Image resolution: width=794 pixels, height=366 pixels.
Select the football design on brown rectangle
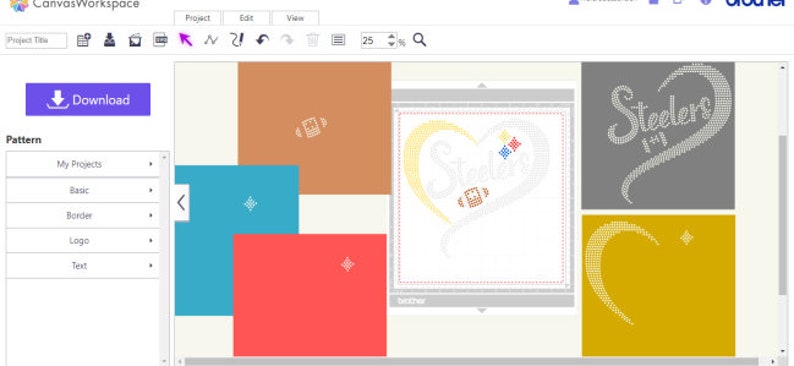click(311, 127)
